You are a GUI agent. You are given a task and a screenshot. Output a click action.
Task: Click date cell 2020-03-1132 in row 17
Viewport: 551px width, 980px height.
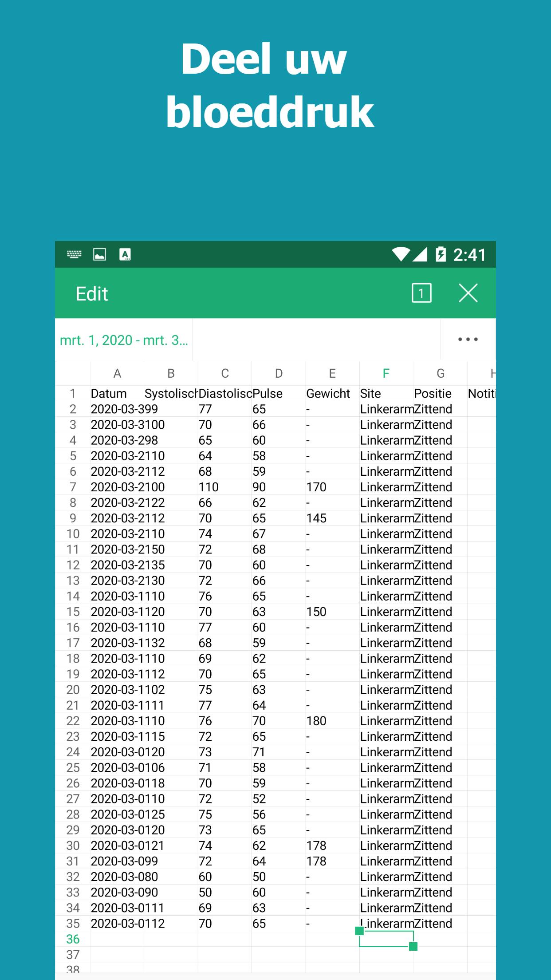[117, 643]
